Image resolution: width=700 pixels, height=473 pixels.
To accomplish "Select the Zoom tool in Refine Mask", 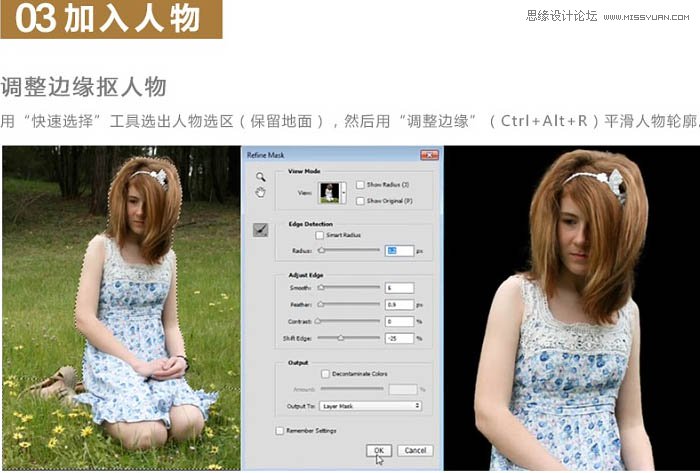I will click(260, 175).
